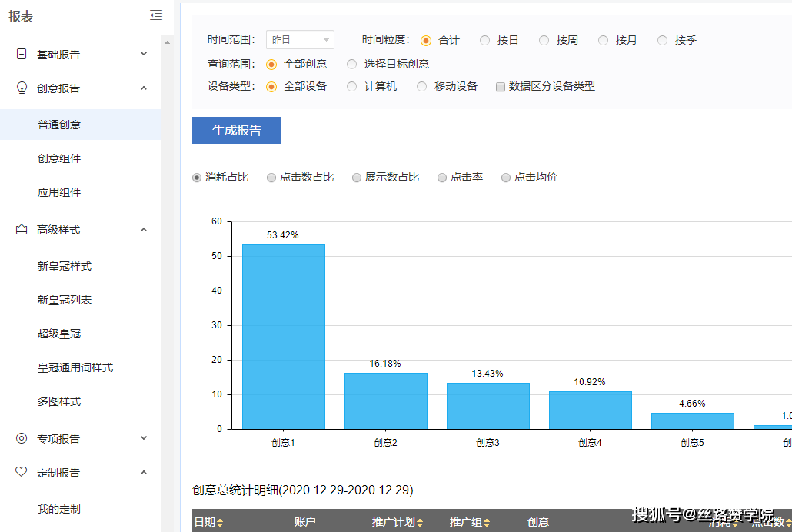The width and height of the screenshot is (792, 532).
Task: Click the 基础报告 document icon
Action: [x=22, y=54]
